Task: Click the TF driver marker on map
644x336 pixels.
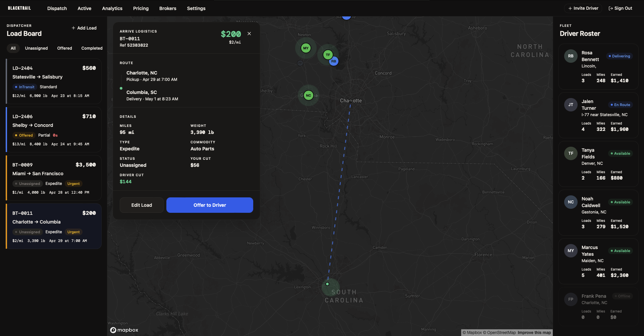Action: [328, 55]
